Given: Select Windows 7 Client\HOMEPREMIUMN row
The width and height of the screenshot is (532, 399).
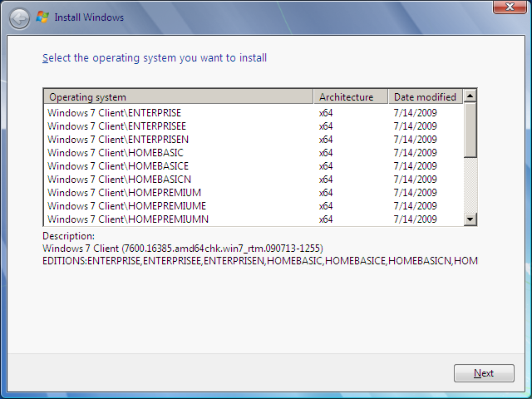Looking at the screenshot, I should (x=253, y=219).
